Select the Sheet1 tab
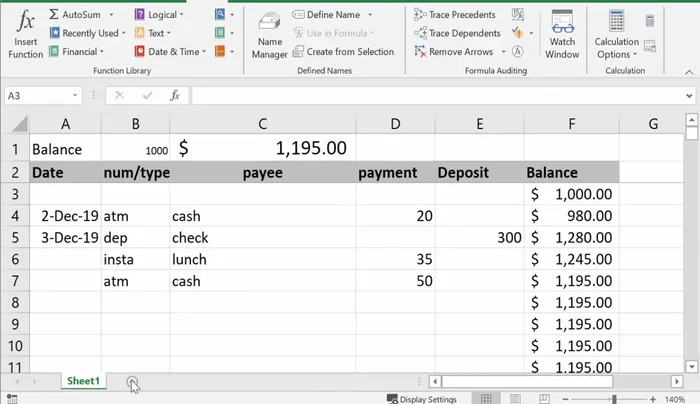The height and width of the screenshot is (404, 700). 83,382
